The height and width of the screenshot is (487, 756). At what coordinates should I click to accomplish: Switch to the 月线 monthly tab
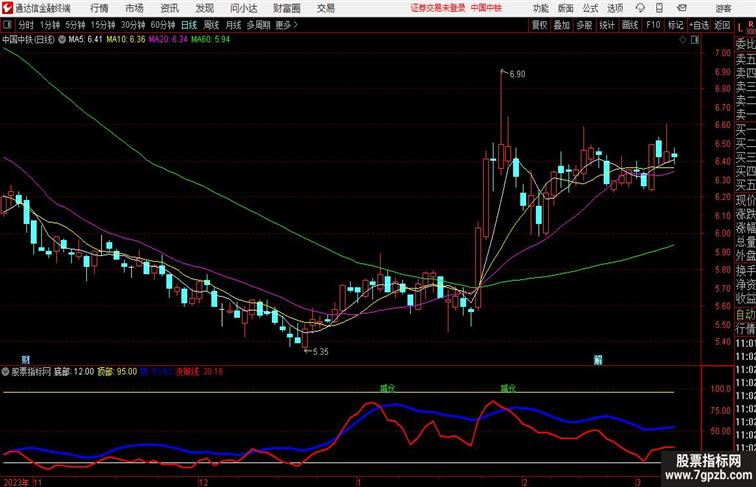(233, 25)
